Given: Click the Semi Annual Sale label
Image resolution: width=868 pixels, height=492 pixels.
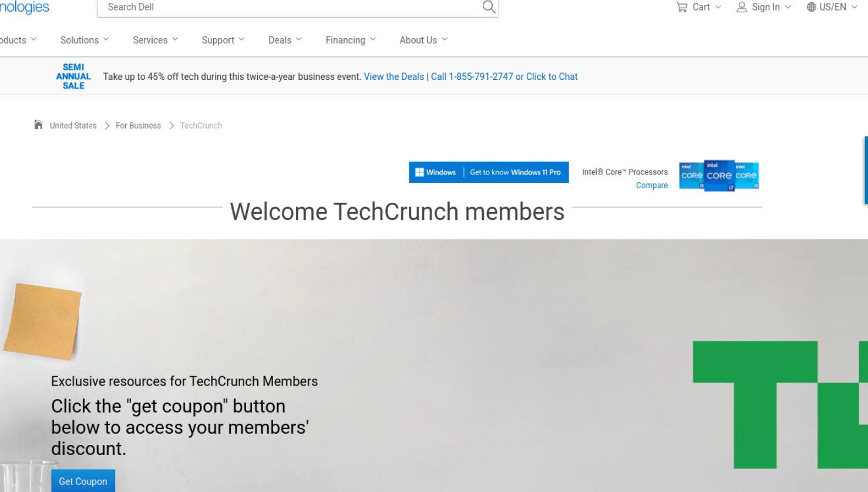Looking at the screenshot, I should (x=73, y=76).
